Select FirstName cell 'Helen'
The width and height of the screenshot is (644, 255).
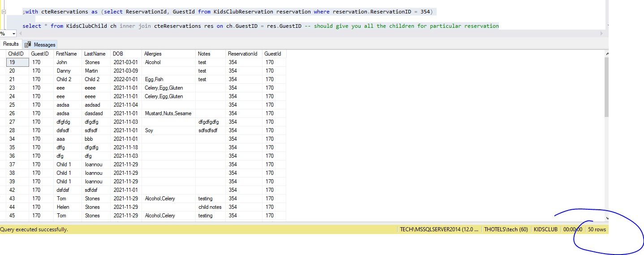coord(68,207)
